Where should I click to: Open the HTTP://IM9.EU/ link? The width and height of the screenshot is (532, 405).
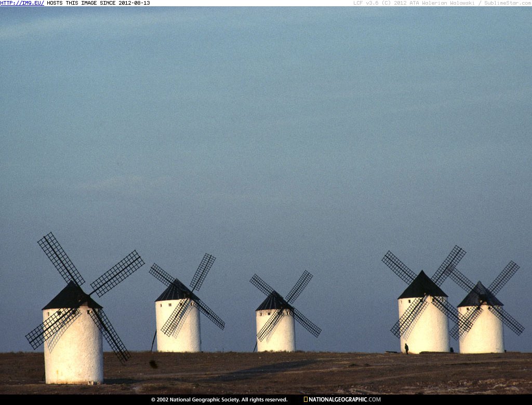click(22, 3)
